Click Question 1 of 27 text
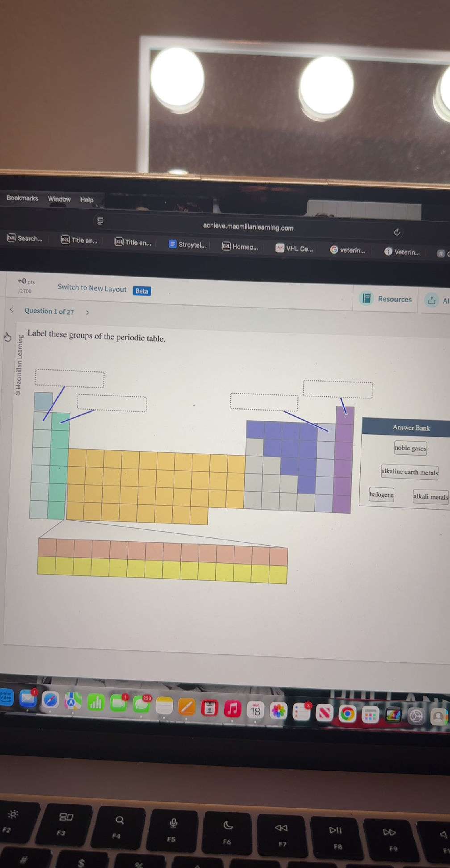450x868 pixels. pos(49,311)
